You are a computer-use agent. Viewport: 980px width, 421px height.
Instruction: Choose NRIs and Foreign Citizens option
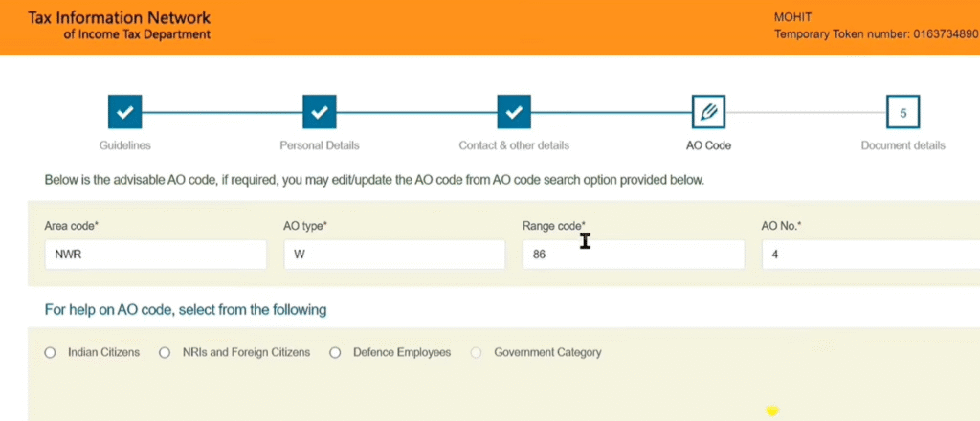pos(166,353)
